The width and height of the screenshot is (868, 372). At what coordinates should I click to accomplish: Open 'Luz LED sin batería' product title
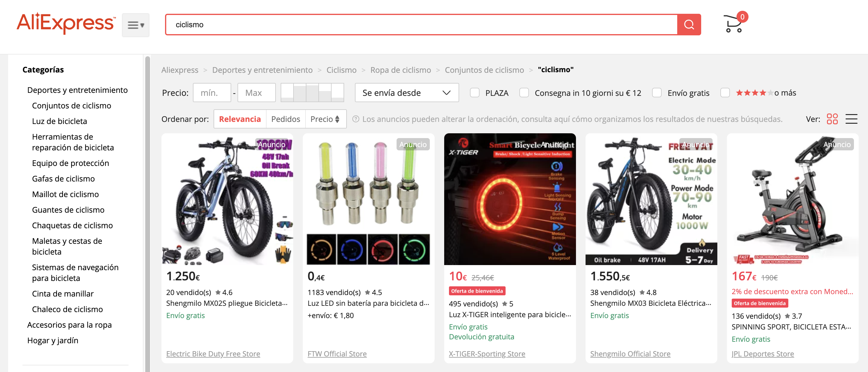pos(368,303)
